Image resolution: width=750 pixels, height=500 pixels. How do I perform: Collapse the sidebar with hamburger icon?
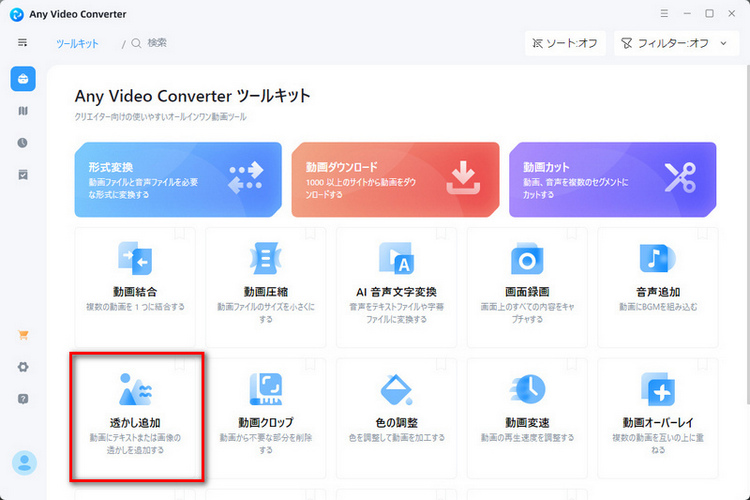(x=22, y=43)
